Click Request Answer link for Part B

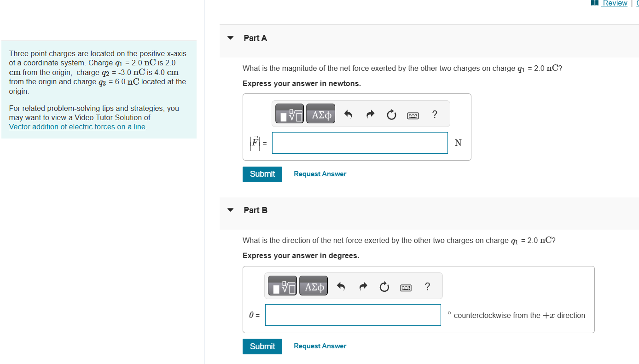(320, 346)
